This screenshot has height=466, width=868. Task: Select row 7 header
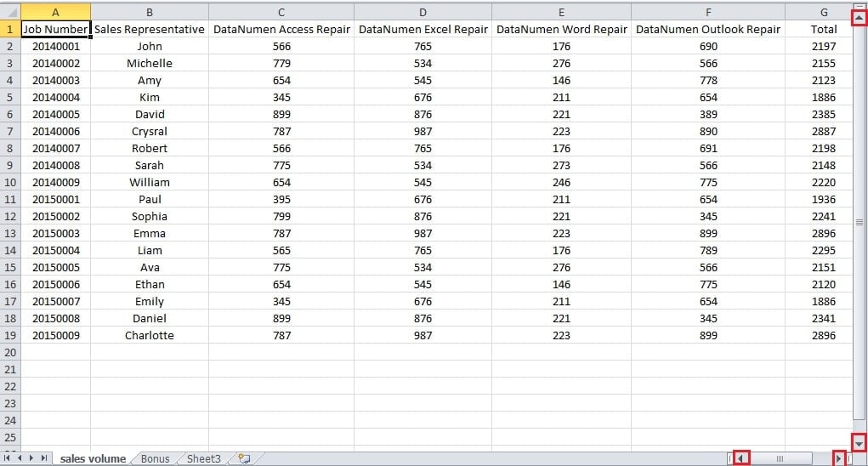coord(10,131)
